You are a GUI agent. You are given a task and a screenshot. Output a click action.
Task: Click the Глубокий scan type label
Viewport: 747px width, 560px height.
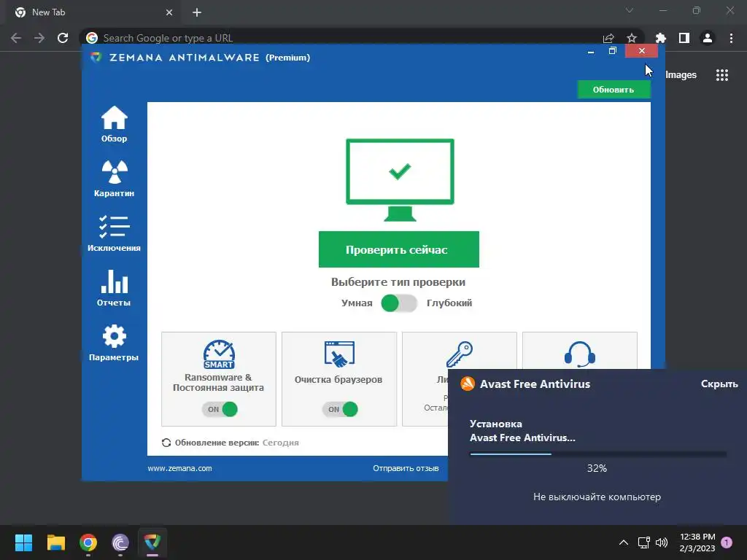click(449, 303)
